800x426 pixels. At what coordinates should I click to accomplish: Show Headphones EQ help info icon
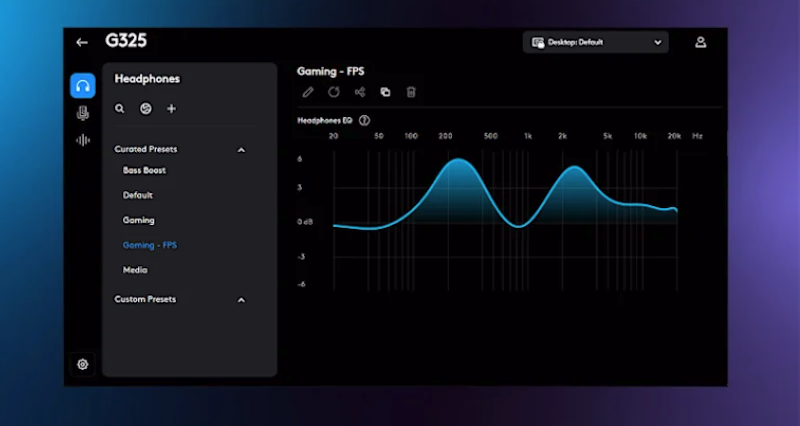[x=364, y=120]
